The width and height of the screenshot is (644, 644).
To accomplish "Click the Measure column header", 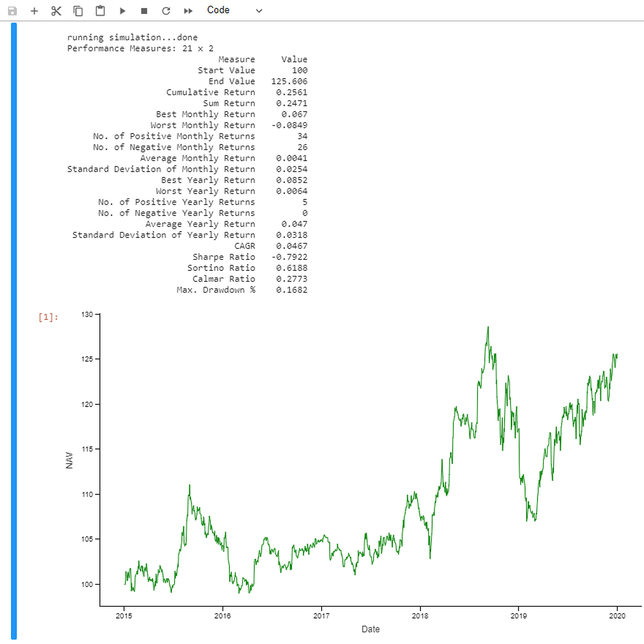I will tap(237, 59).
